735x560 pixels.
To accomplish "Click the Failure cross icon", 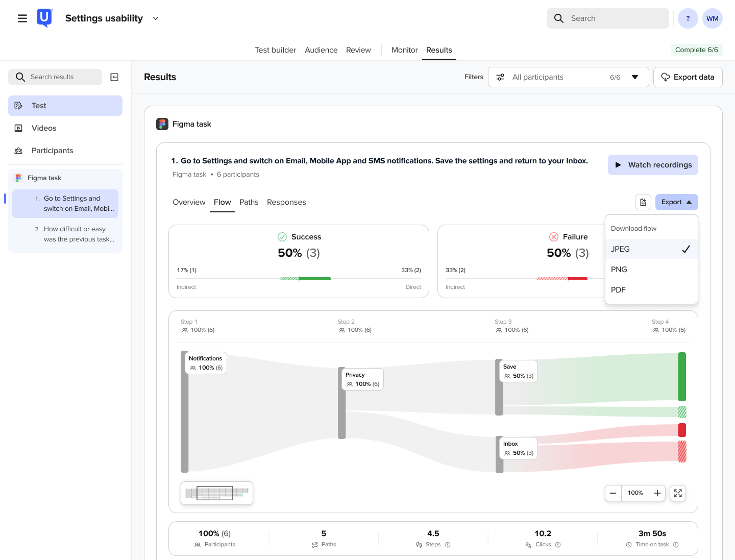I will (554, 237).
